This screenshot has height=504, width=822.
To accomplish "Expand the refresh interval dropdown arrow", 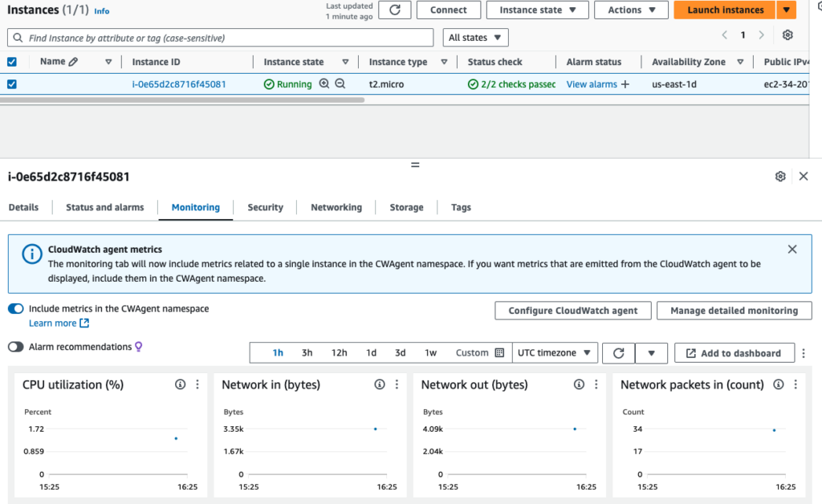I will click(x=651, y=353).
